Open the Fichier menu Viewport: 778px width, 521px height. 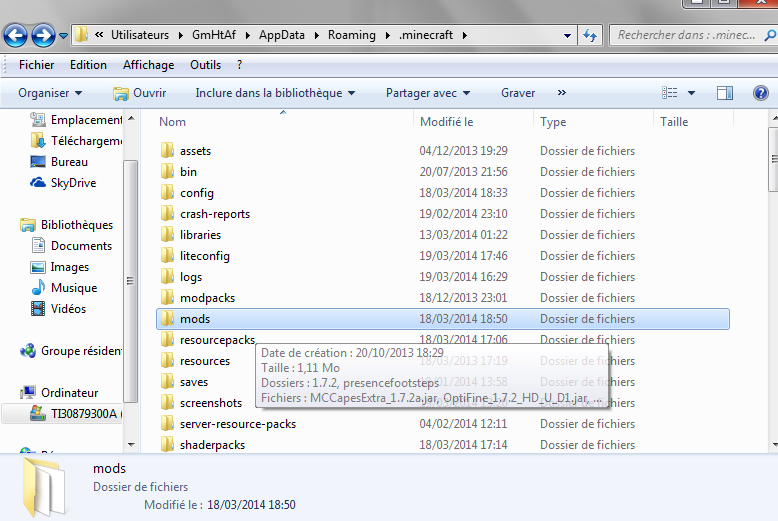click(x=37, y=65)
